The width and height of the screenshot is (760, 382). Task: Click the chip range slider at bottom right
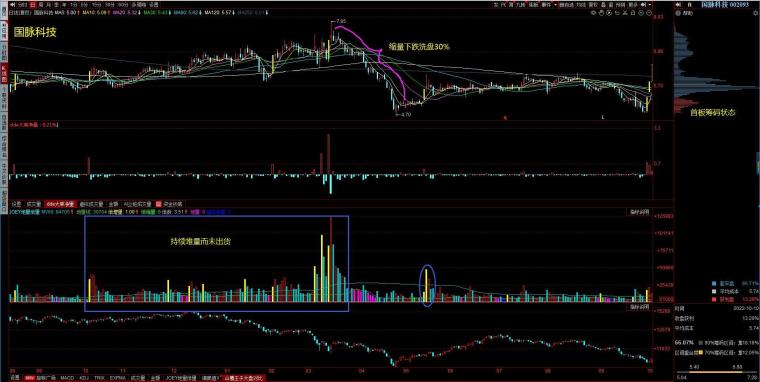[717, 373]
